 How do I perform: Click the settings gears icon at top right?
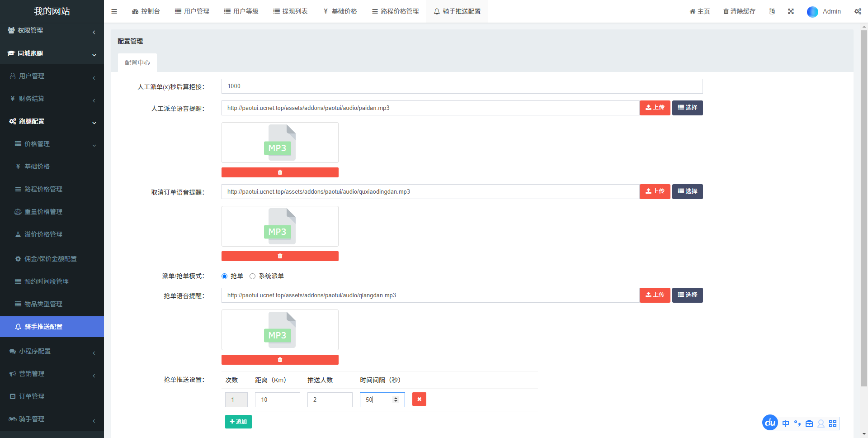tap(858, 11)
